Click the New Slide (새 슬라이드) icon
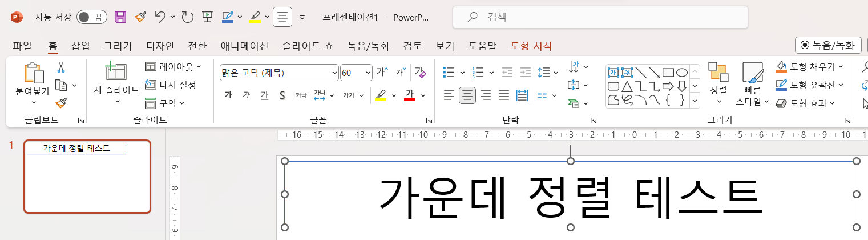The height and width of the screenshot is (240, 868). point(116,71)
